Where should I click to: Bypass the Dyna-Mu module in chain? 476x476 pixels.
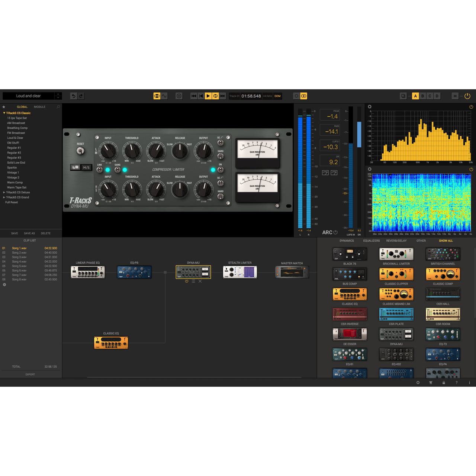pos(187,281)
